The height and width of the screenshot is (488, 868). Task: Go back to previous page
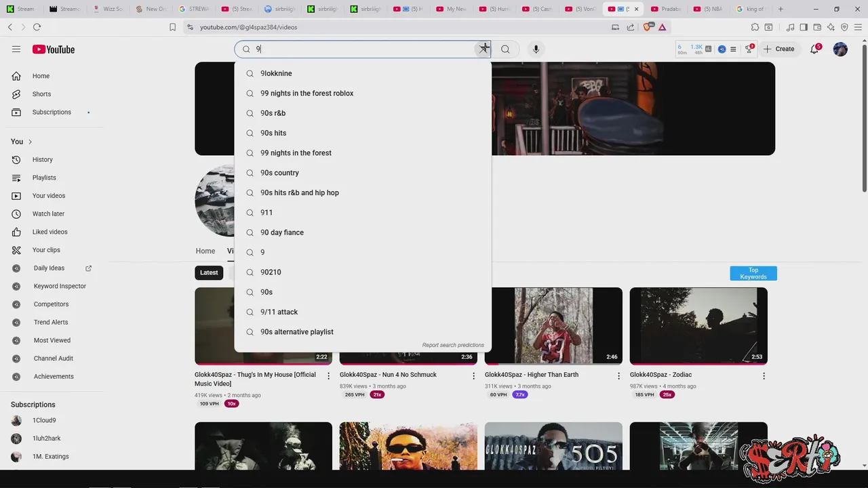[9, 27]
